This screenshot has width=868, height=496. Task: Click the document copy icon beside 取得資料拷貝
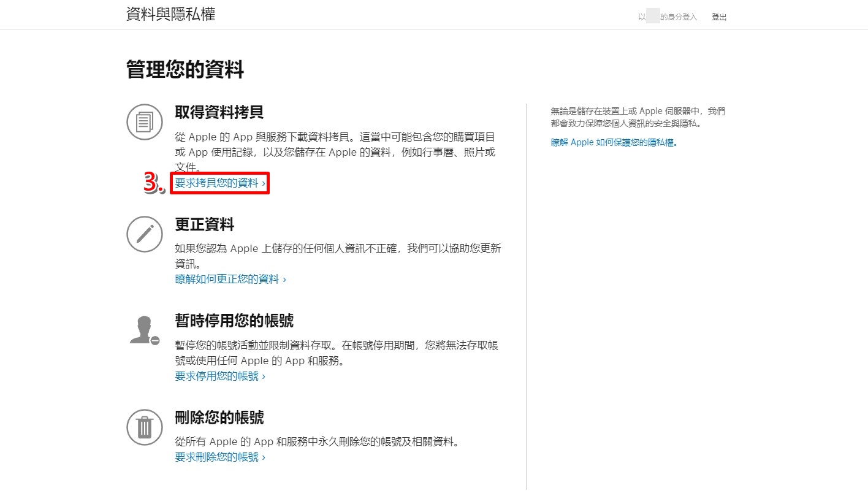pyautogui.click(x=145, y=122)
